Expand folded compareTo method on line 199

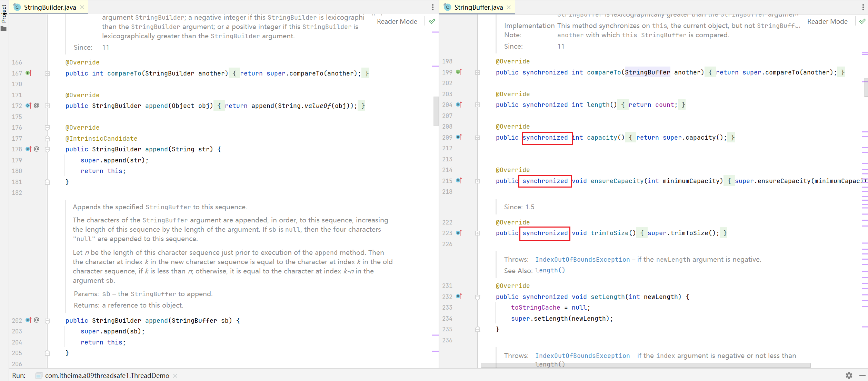478,72
